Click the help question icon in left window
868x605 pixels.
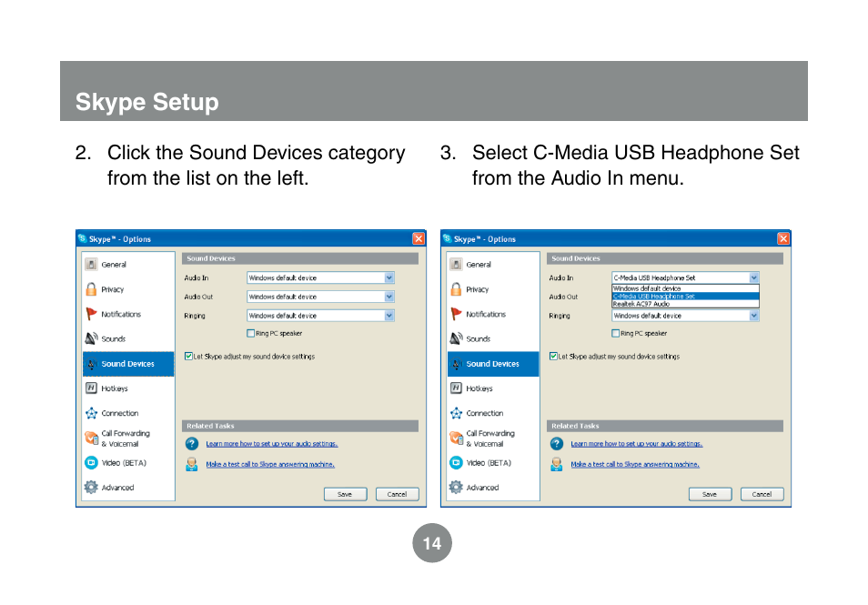point(192,443)
